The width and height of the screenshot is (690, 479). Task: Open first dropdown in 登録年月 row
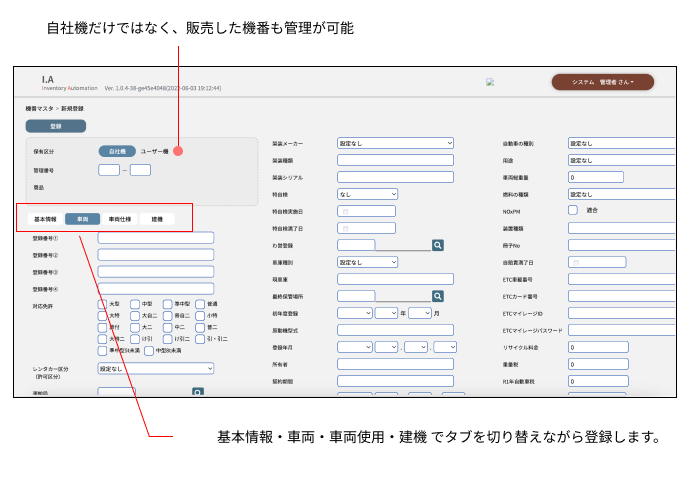[x=355, y=347]
